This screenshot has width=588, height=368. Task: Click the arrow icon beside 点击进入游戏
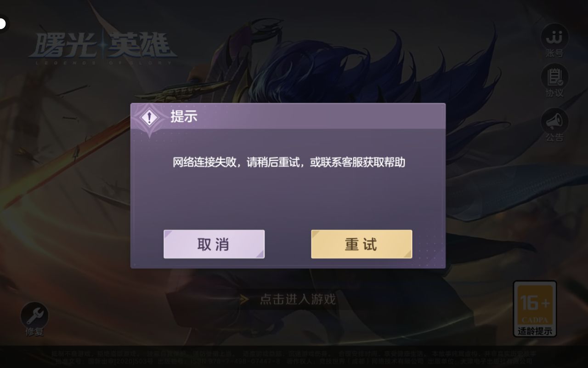[x=244, y=300]
